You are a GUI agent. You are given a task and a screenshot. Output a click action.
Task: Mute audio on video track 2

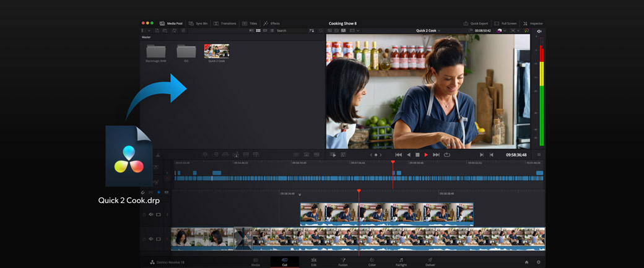(x=151, y=215)
